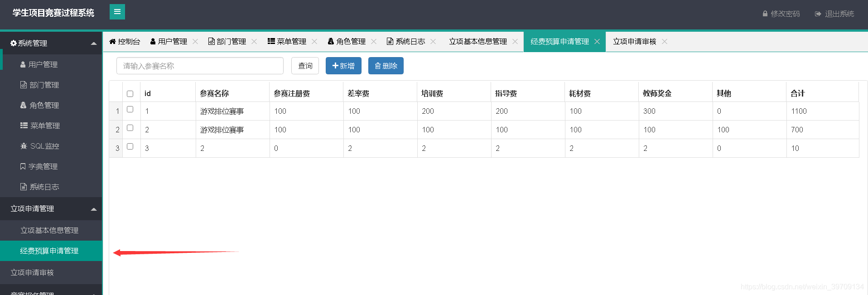Open 部门管理 in the sidebar
Viewport: 868px width, 295px height.
coord(51,85)
